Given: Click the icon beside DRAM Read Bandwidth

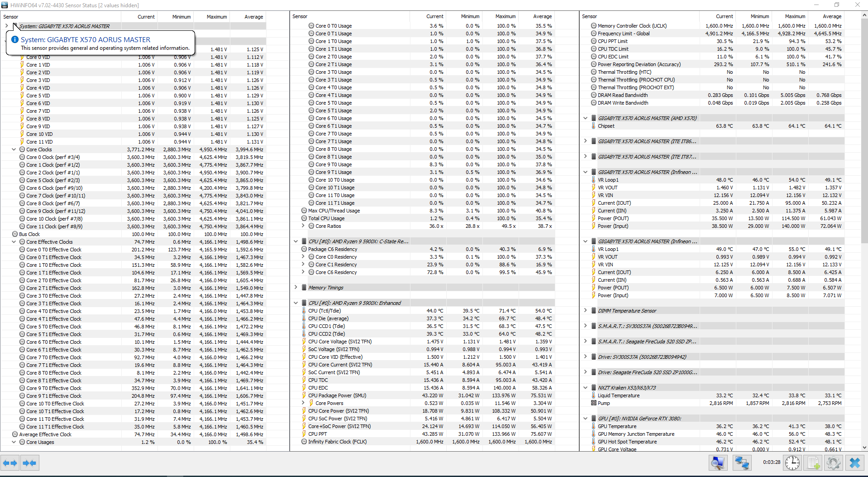Looking at the screenshot, I should (594, 95).
